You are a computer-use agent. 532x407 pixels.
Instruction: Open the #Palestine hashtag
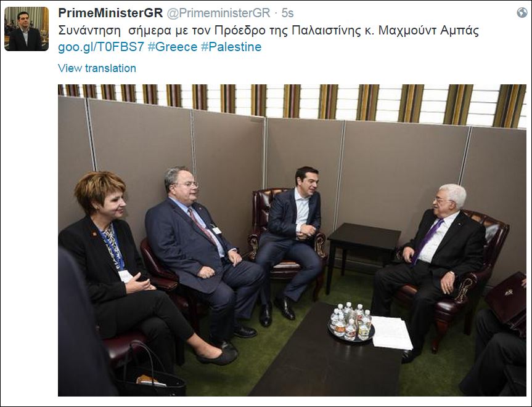point(231,47)
